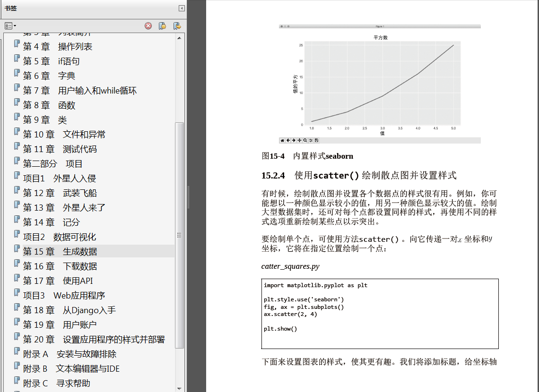This screenshot has width=539, height=392.
Task: Open bookmark 项目1 外星人入侵
Action: pyautogui.click(x=60, y=178)
